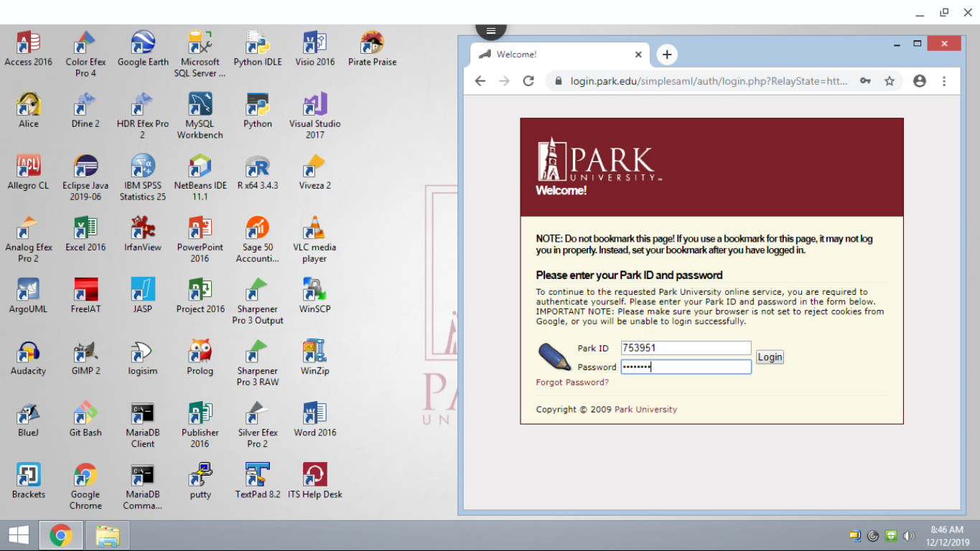This screenshot has height=551, width=980.
Task: Select the Visual Studio 2017 shortcut
Action: 314,116
